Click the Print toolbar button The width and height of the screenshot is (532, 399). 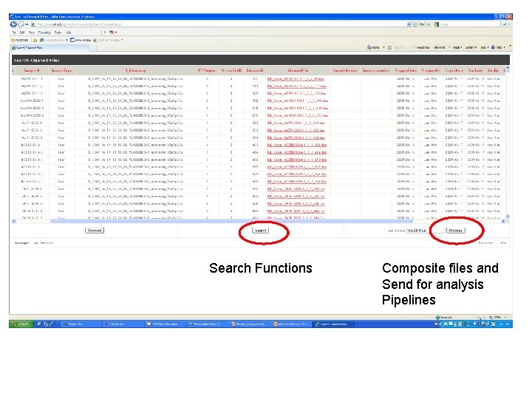[x=440, y=47]
